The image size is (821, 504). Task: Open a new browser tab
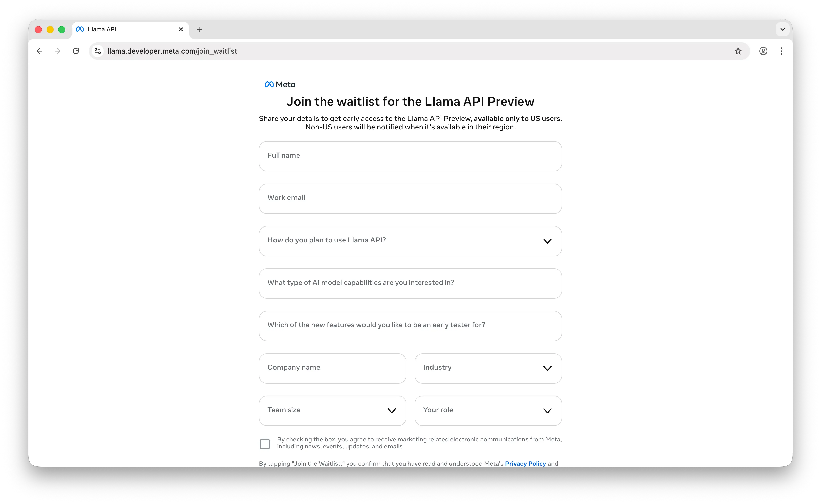[199, 29]
